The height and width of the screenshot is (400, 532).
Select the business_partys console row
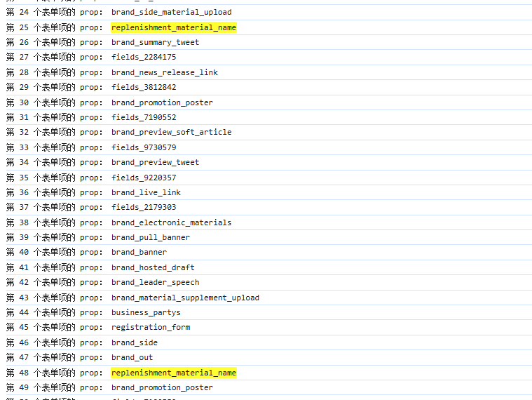pyautogui.click(x=146, y=312)
